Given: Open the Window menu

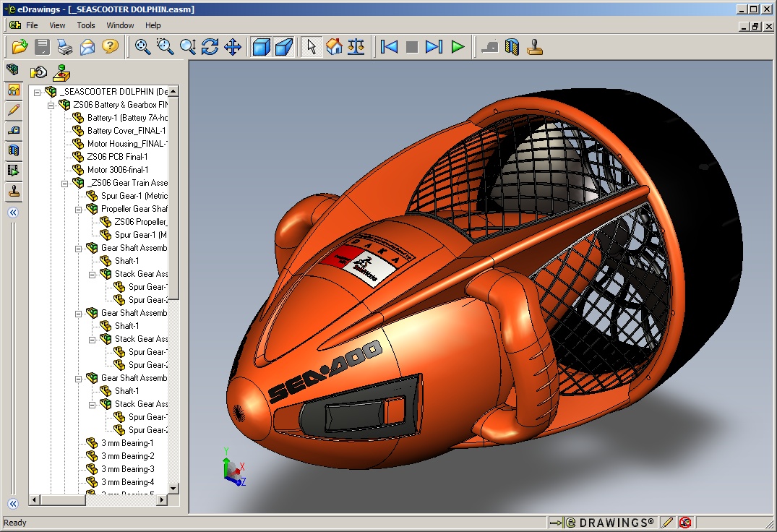Looking at the screenshot, I should pyautogui.click(x=120, y=25).
